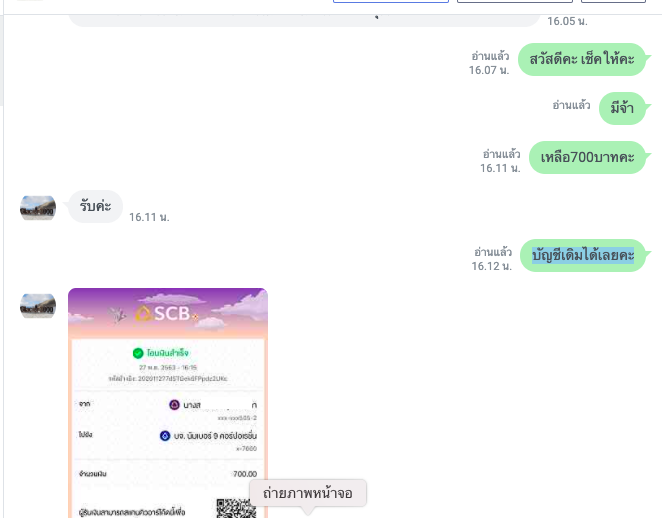Click the recipient bank icon beside บจ. นัมเบอร์ 9

165,436
